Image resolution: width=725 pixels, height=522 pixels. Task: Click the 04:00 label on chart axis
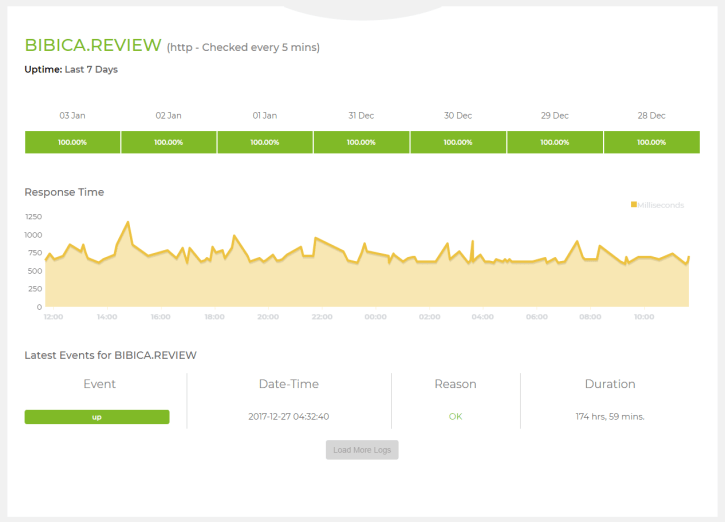click(483, 317)
